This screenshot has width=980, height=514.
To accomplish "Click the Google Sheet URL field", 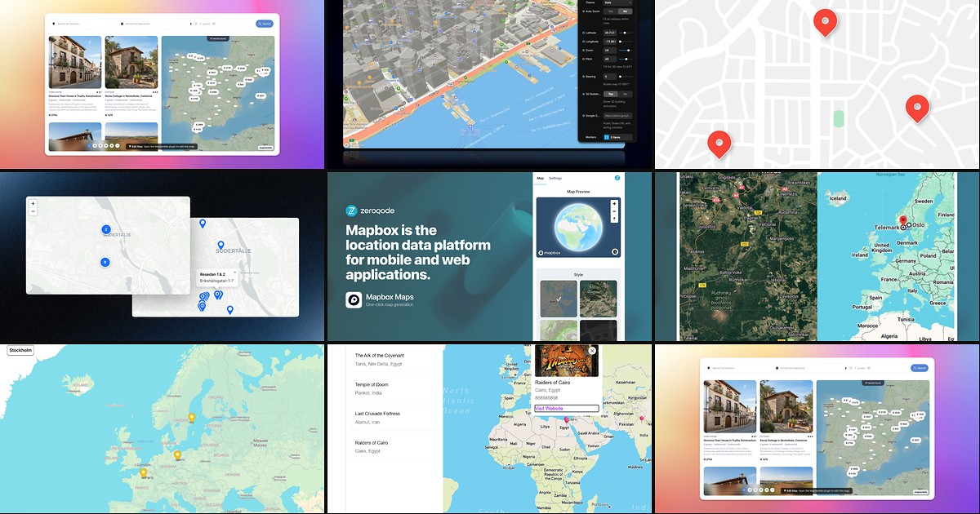I will 618,115.
